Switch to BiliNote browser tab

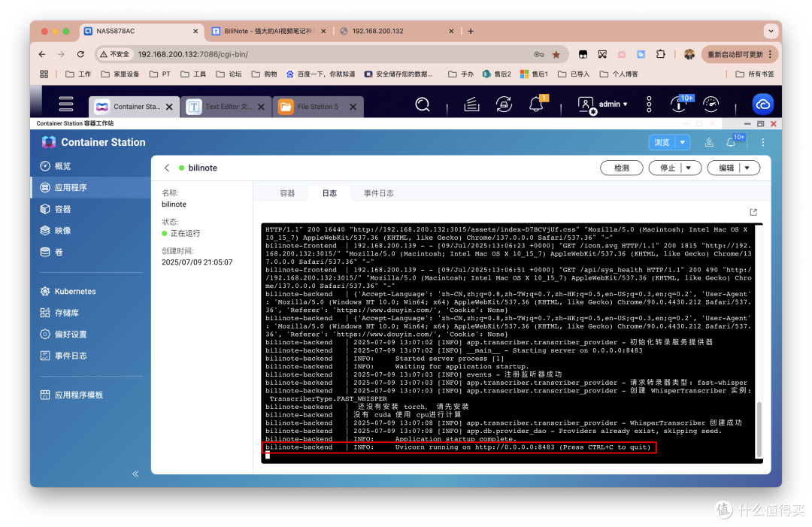268,31
